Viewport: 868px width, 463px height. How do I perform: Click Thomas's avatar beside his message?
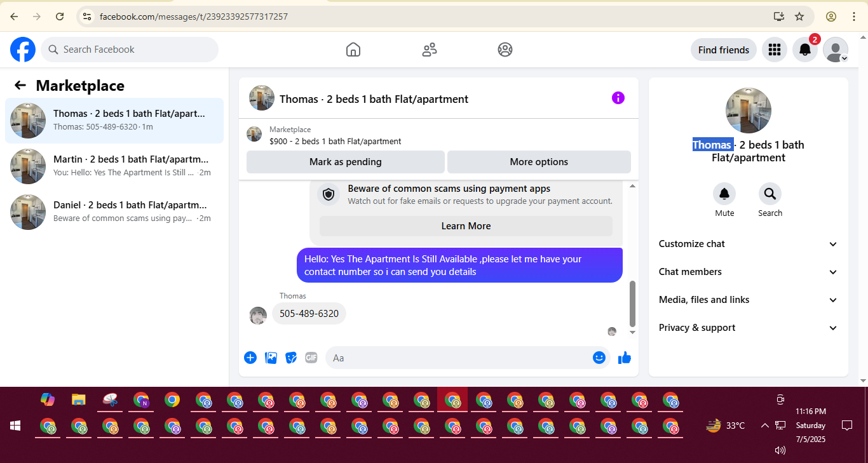coord(258,316)
